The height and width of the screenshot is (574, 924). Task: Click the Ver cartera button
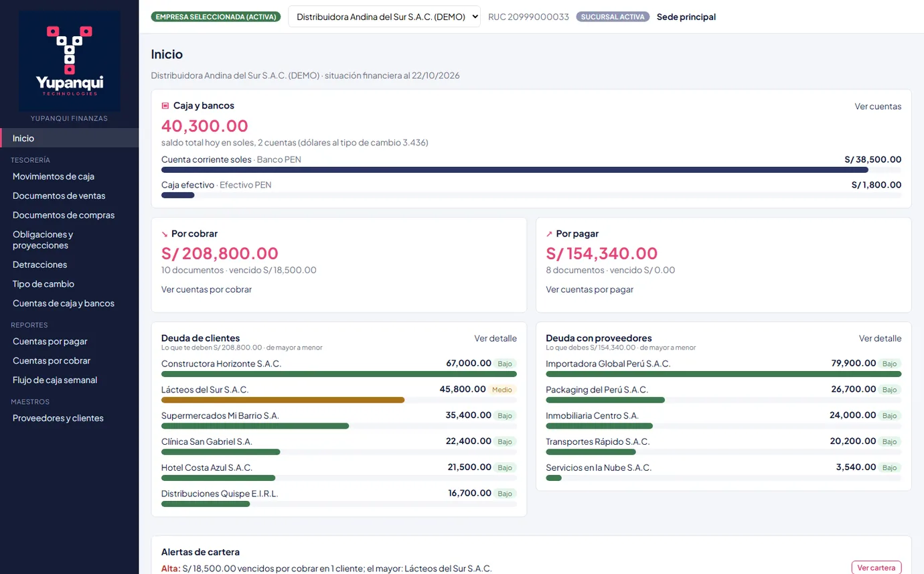(x=876, y=567)
